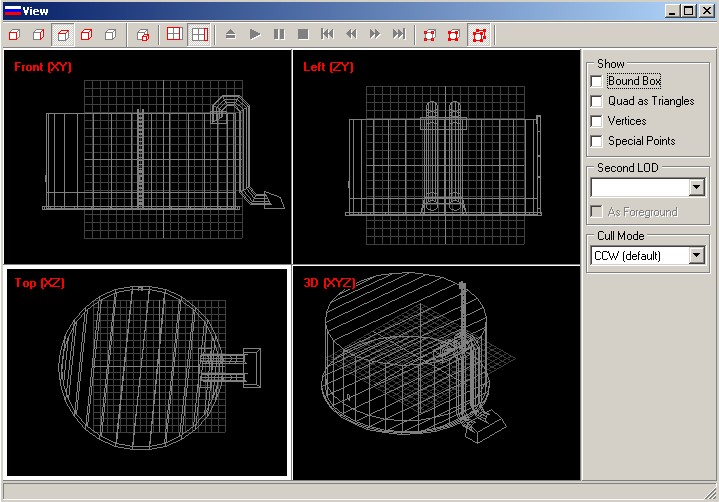Jump to last frame icon
The height and width of the screenshot is (502, 719).
click(x=399, y=35)
